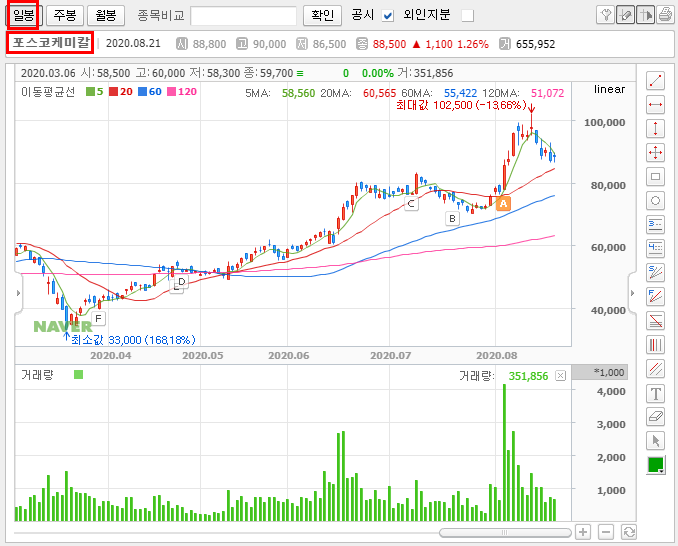Click the 이동평균선 moving average label
678x546 pixels.
48,92
